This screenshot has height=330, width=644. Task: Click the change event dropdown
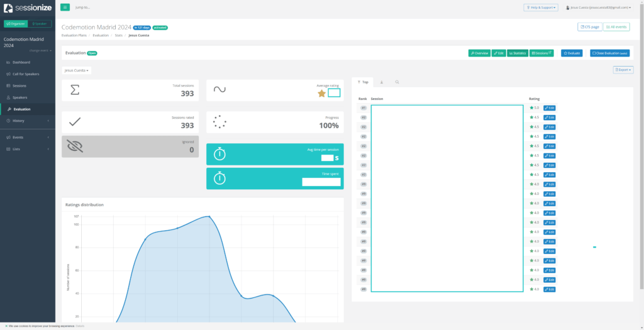coord(40,50)
